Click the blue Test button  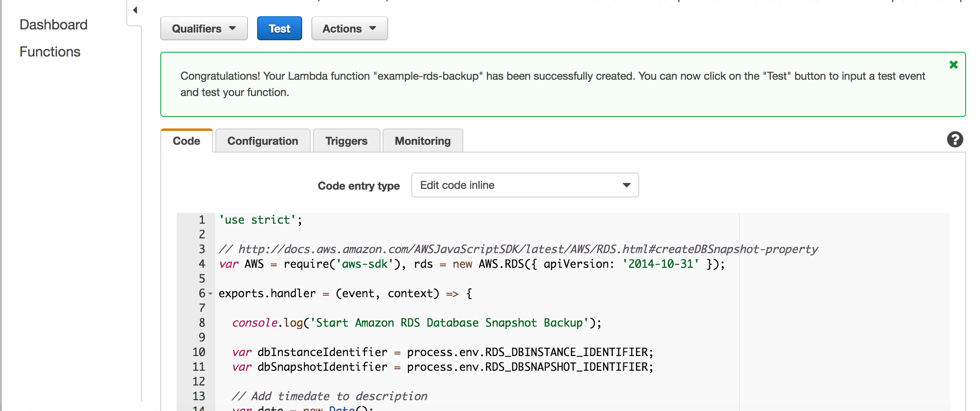pos(279,28)
